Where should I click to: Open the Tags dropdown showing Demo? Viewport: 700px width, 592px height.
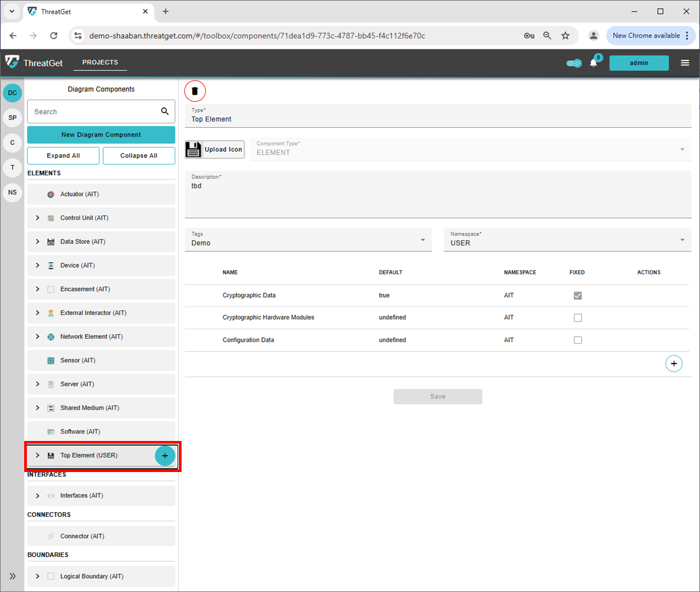click(308, 240)
